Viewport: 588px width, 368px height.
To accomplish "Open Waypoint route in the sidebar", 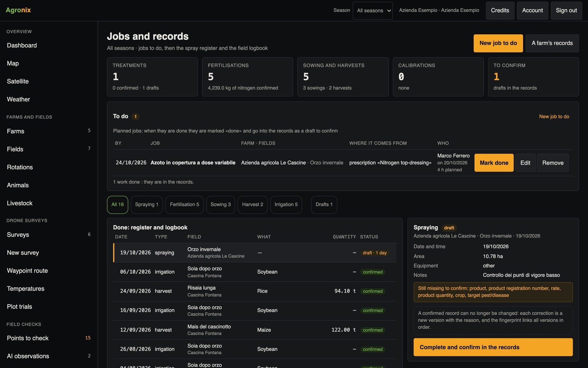I will pos(49,271).
